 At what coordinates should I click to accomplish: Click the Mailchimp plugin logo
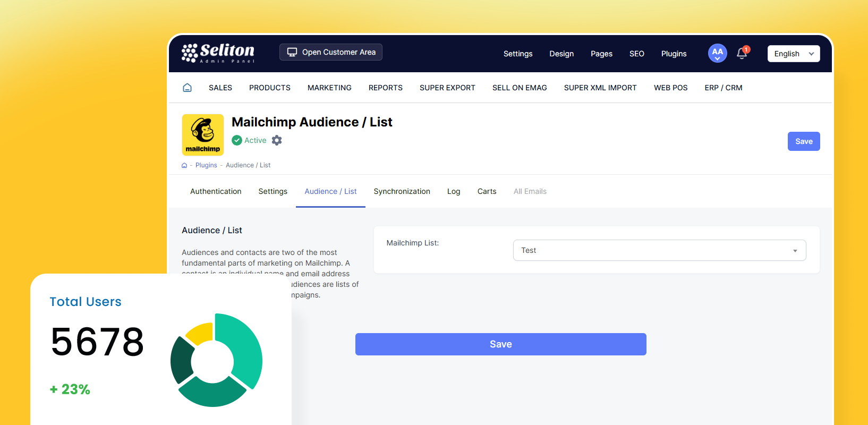tap(203, 135)
